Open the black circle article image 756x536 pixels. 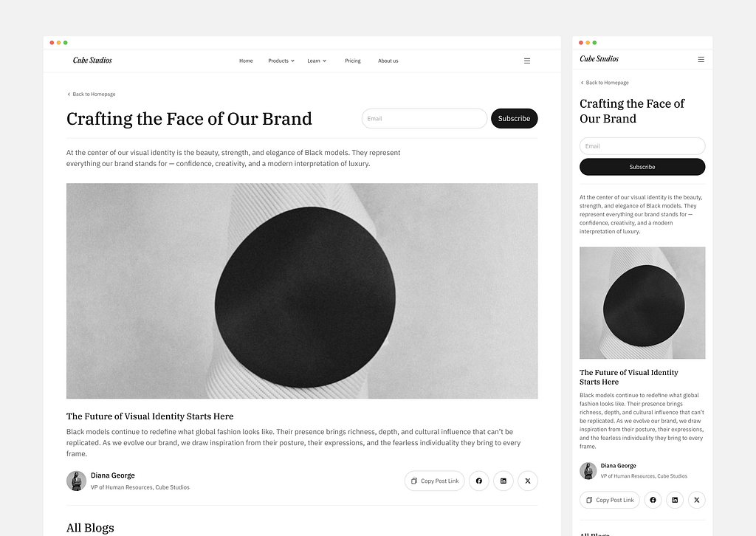(x=302, y=290)
